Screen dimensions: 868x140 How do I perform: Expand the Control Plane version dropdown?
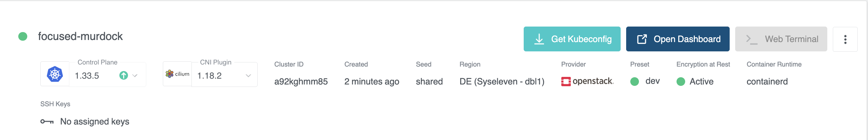(135, 76)
